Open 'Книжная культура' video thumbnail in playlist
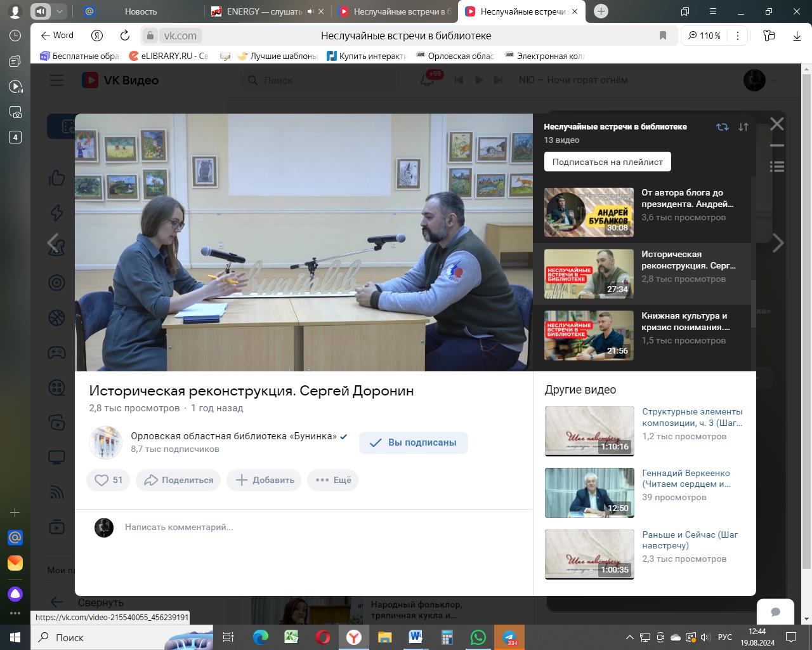812x650 pixels. point(589,335)
